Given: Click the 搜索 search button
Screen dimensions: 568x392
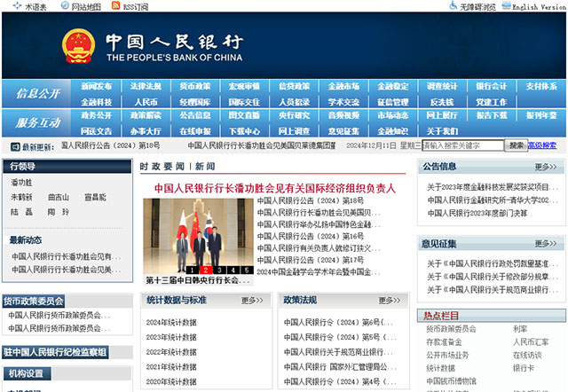Looking at the screenshot, I should (516, 145).
